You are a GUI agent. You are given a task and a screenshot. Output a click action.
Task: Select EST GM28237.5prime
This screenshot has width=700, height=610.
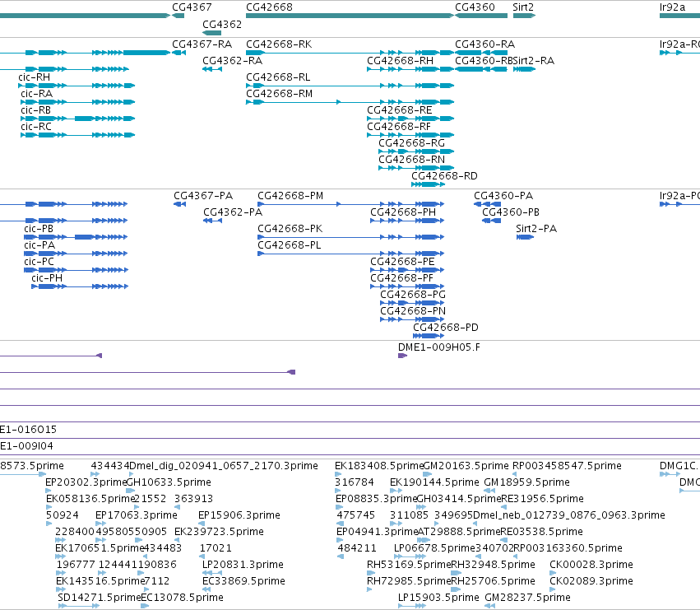527,598
